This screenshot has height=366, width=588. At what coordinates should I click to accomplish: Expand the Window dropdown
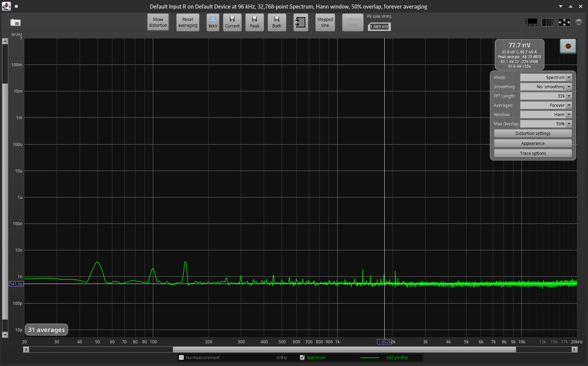coord(569,114)
